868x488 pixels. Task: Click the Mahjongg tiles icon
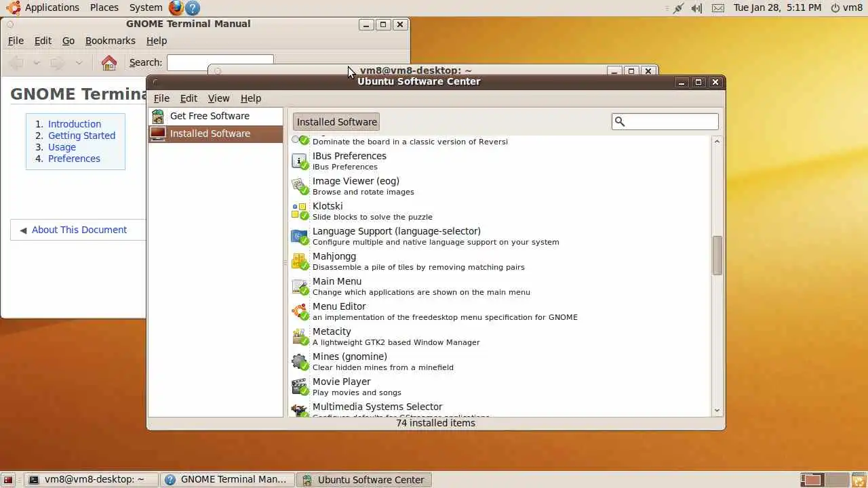click(x=300, y=262)
